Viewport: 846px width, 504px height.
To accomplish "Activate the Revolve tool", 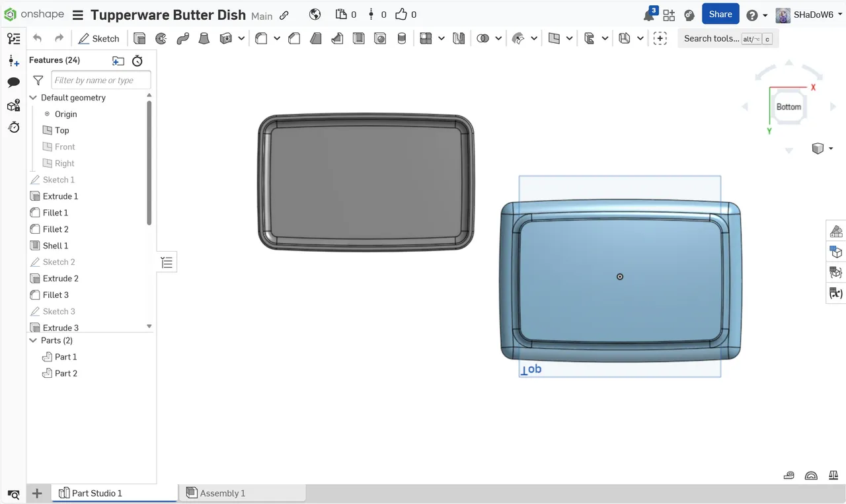I will point(161,38).
